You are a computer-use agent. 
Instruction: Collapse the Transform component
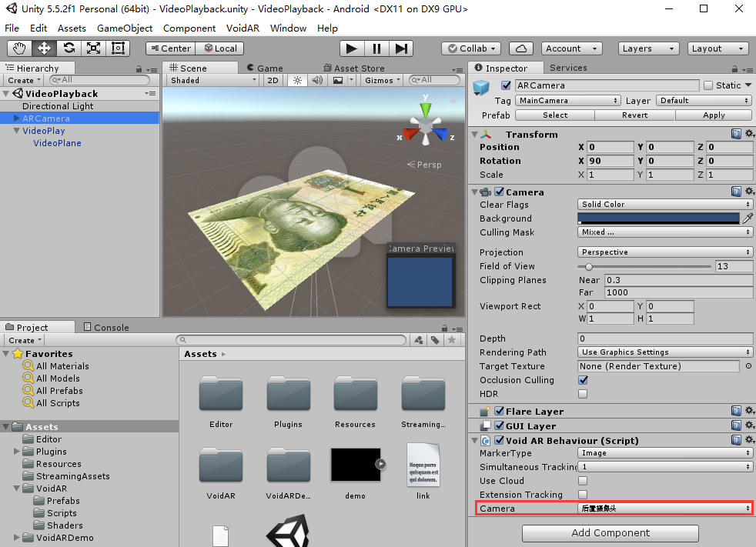[475, 135]
